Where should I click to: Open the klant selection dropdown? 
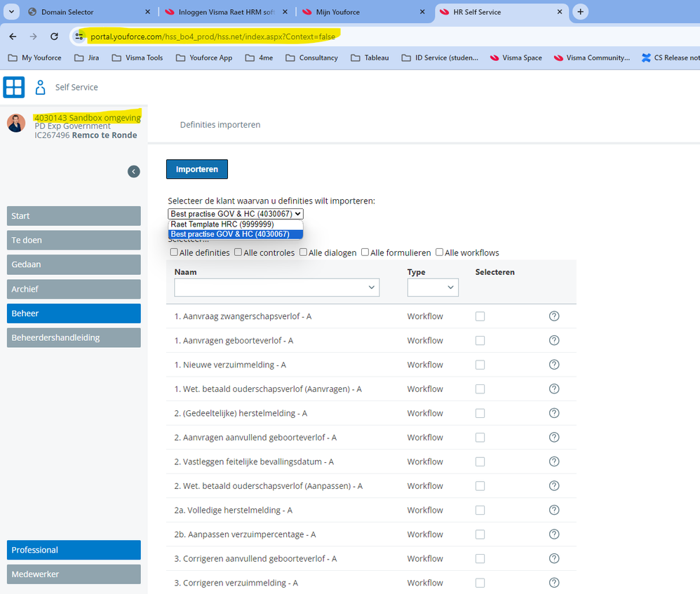click(236, 214)
